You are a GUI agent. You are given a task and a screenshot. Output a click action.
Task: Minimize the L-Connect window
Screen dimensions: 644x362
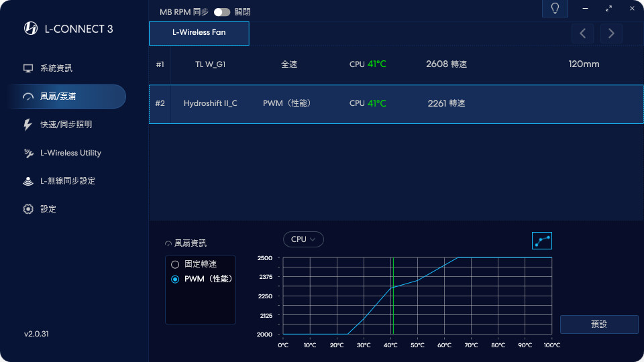[585, 9]
